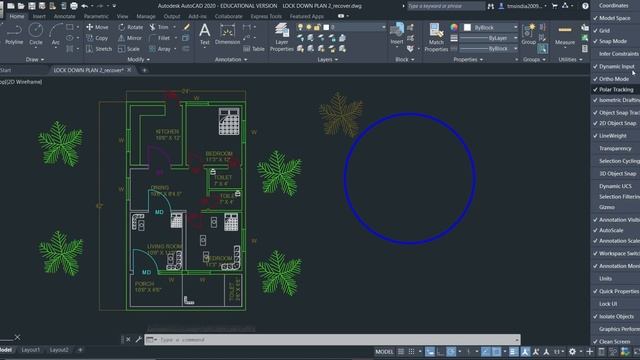Switch to Layout2 tab
This screenshot has width=640, height=360.
click(x=59, y=350)
